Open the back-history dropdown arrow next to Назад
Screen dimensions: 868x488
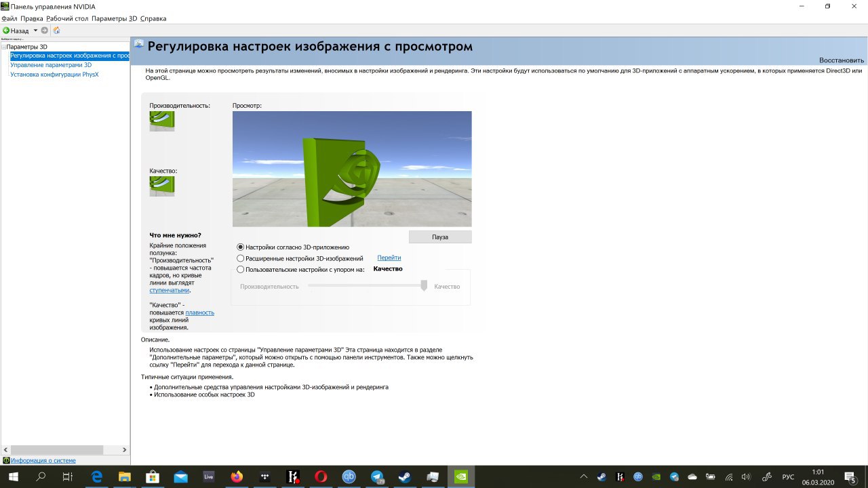[x=35, y=30]
